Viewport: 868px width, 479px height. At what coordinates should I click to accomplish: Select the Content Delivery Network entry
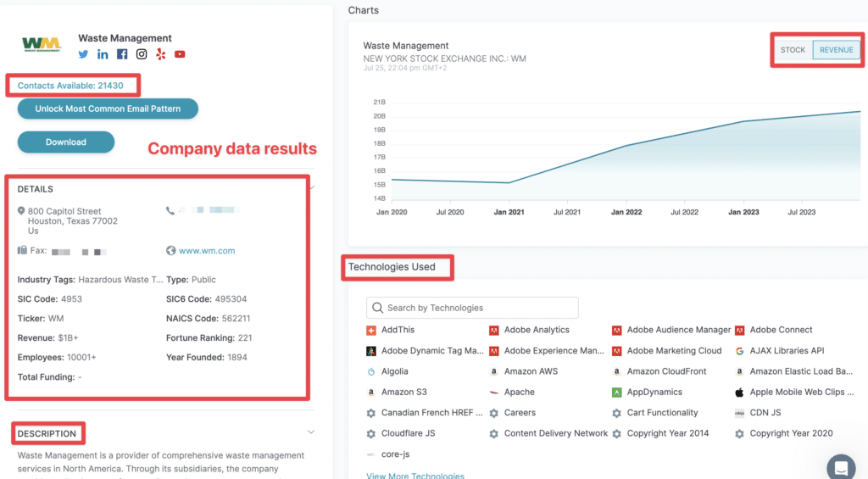point(556,433)
